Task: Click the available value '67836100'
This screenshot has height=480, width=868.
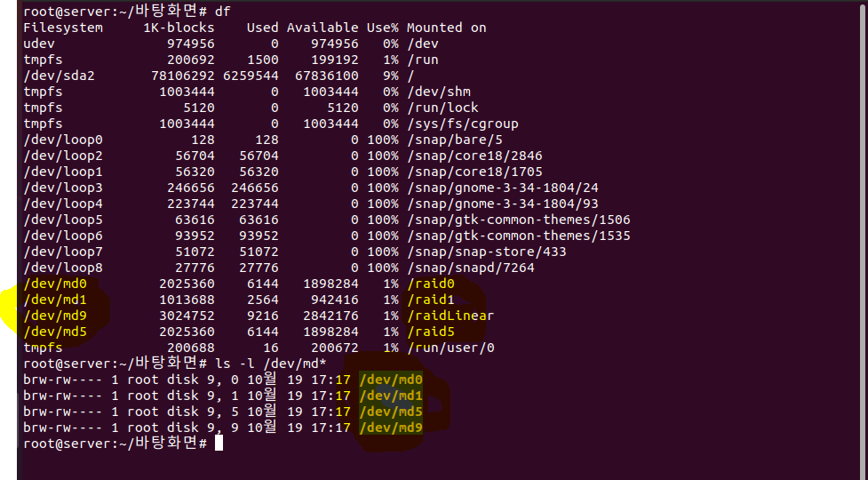Action: pos(327,76)
